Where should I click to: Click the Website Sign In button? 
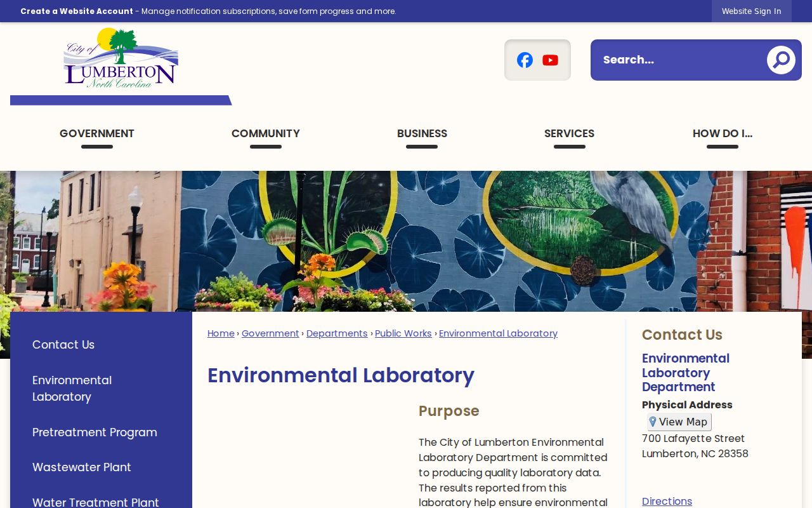pyautogui.click(x=751, y=11)
